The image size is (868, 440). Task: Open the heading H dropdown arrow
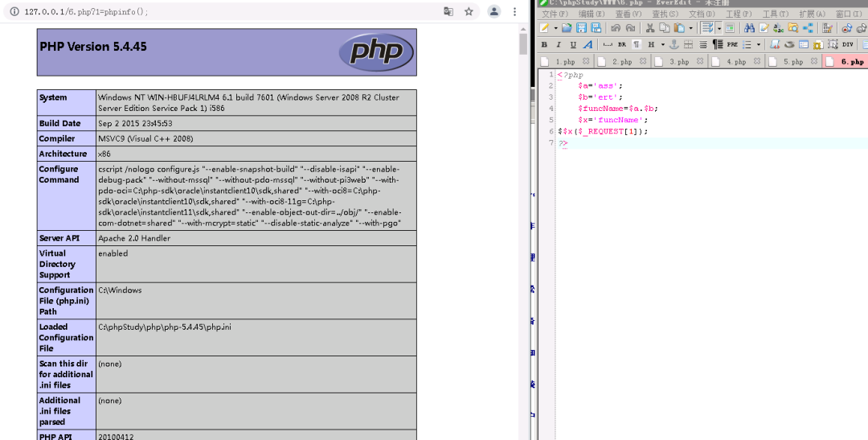(662, 44)
